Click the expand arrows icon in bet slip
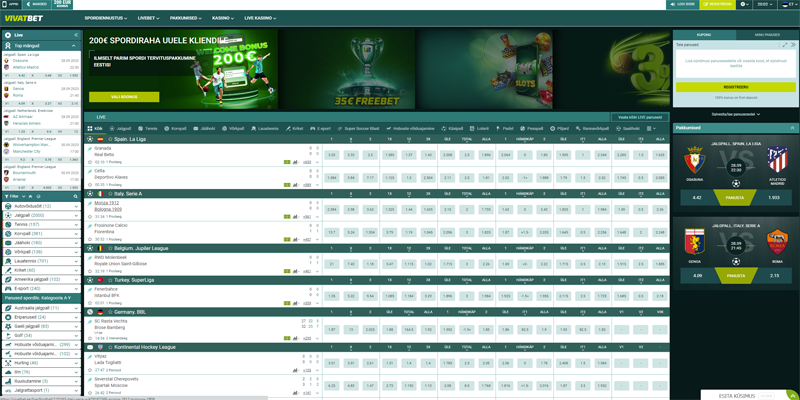The height and width of the screenshot is (400, 800). tap(785, 45)
